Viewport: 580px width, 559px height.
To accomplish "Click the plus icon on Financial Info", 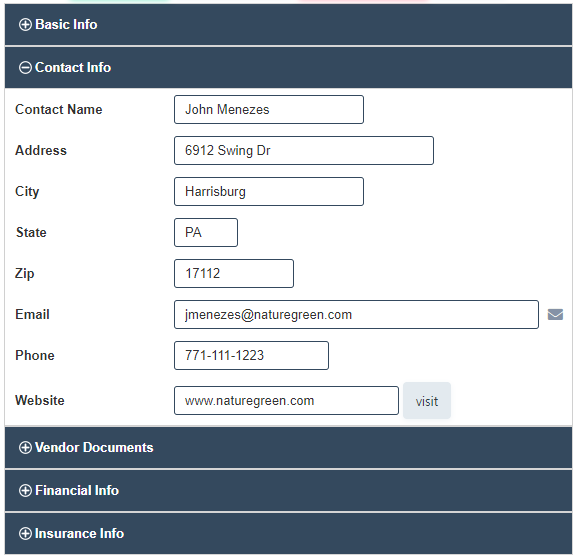I will (25, 490).
